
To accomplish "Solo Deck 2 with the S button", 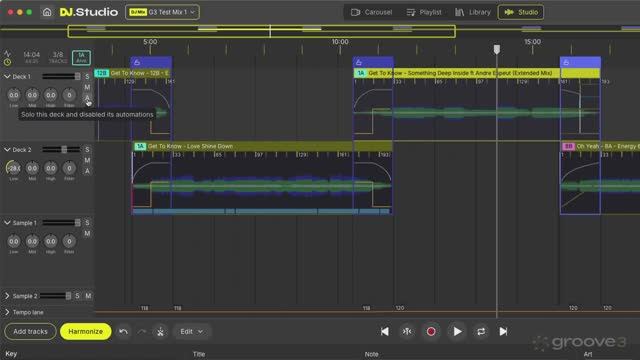I will [87, 150].
